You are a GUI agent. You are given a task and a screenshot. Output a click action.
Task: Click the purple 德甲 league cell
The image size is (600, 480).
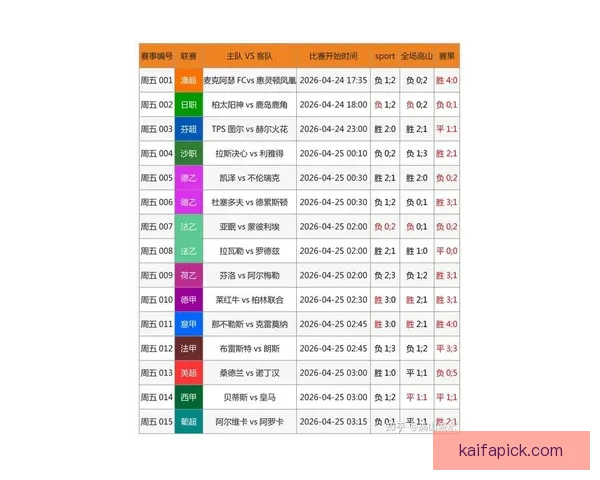click(x=189, y=300)
